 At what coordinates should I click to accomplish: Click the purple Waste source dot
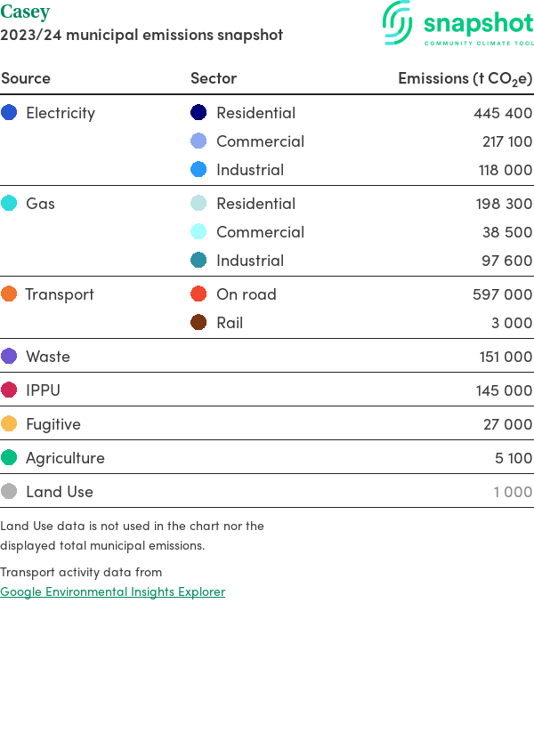(x=9, y=357)
